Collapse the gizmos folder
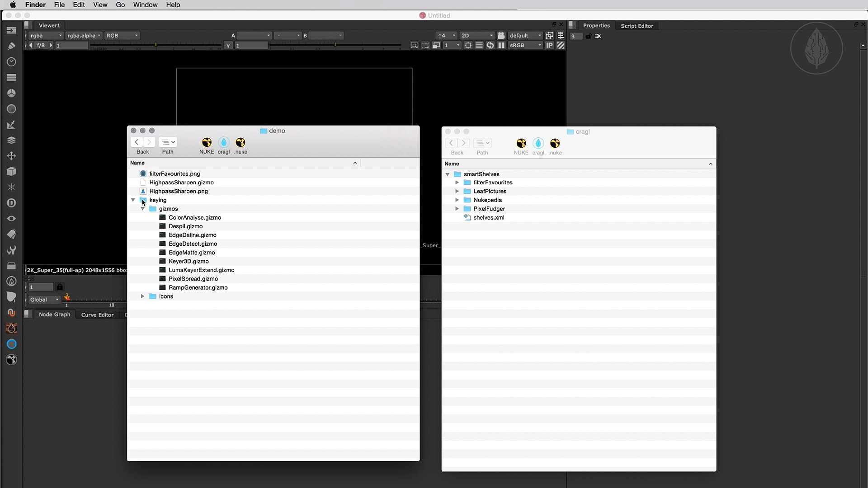 [142, 209]
